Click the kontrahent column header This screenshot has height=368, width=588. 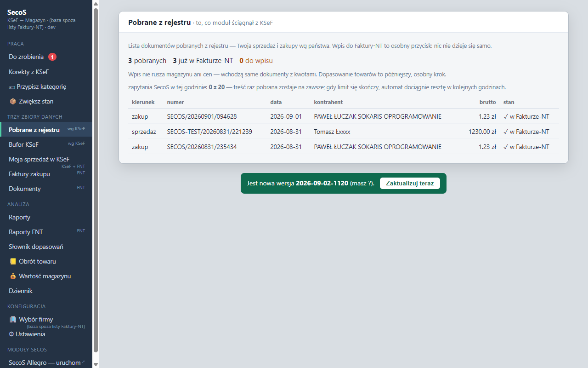pyautogui.click(x=328, y=102)
